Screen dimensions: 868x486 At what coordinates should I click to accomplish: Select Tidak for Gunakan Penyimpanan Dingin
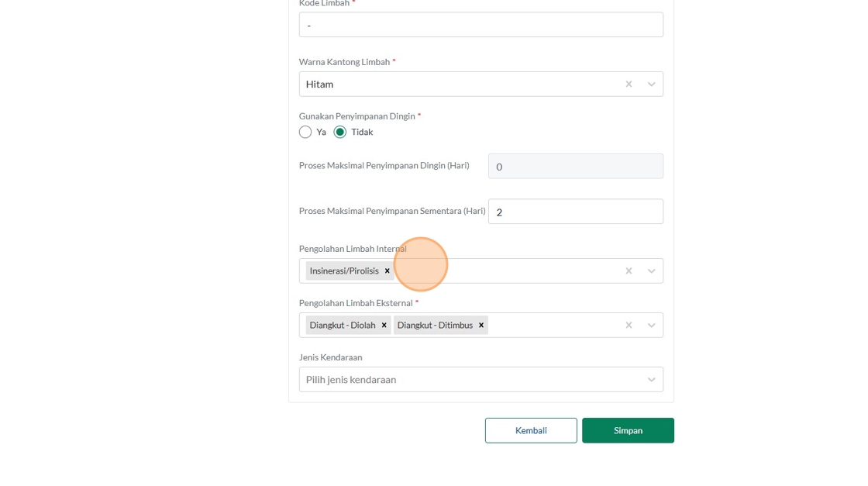[x=340, y=132]
